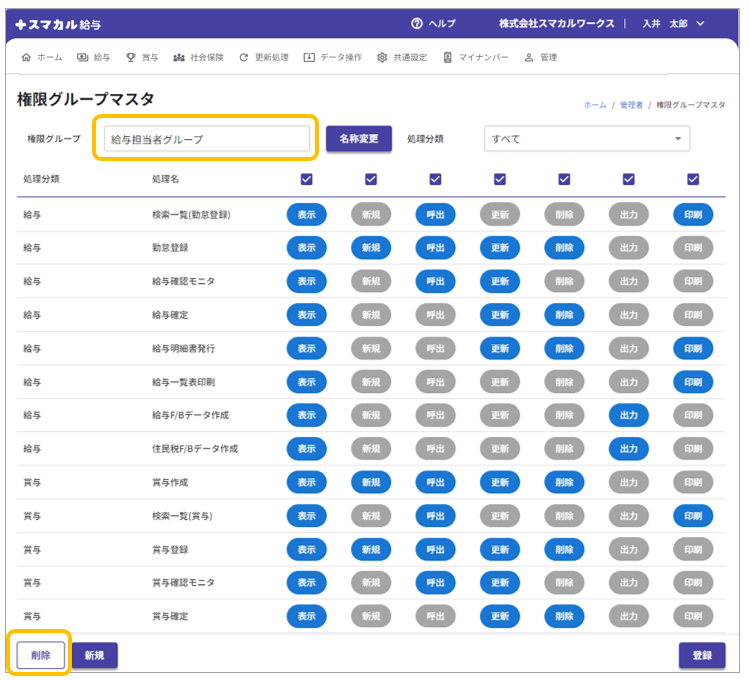Expand the 処理分類 'すべて' dropdown
Image resolution: width=749 pixels, height=681 pixels.
pyautogui.click(x=586, y=139)
